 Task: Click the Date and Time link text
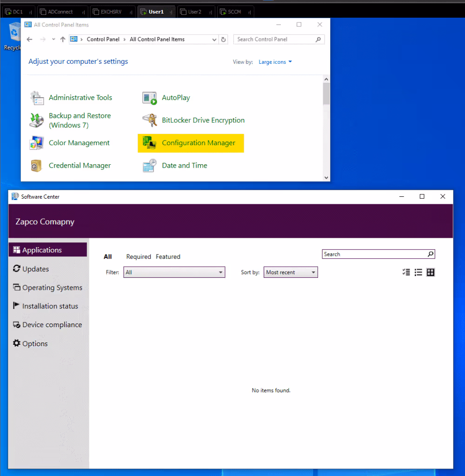185,166
